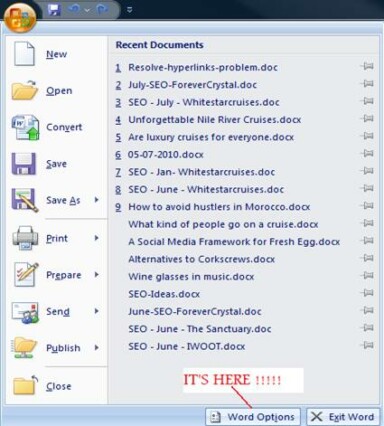The image size is (384, 426).
Task: Click the Publish folder icon
Action: click(24, 347)
